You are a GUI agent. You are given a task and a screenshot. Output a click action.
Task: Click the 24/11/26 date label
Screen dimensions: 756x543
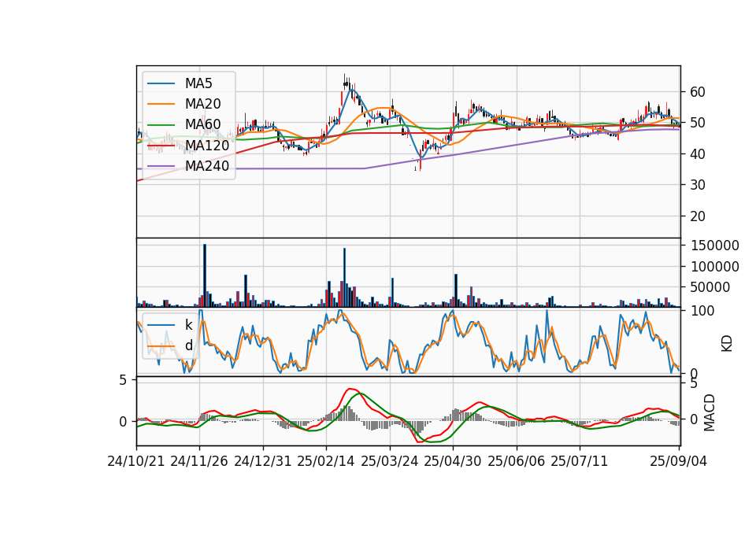(199, 461)
